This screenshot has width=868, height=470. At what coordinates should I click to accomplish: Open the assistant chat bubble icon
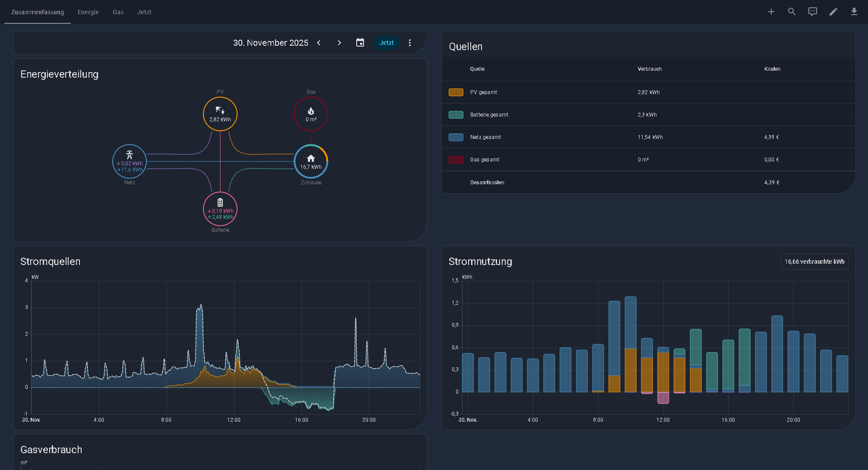click(x=812, y=12)
